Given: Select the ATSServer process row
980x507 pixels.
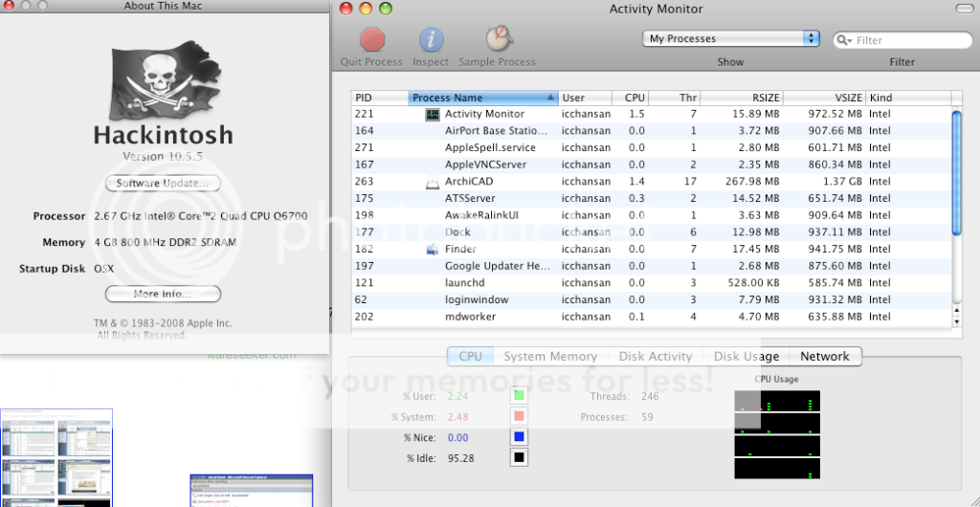Looking at the screenshot, I should (x=651, y=199).
